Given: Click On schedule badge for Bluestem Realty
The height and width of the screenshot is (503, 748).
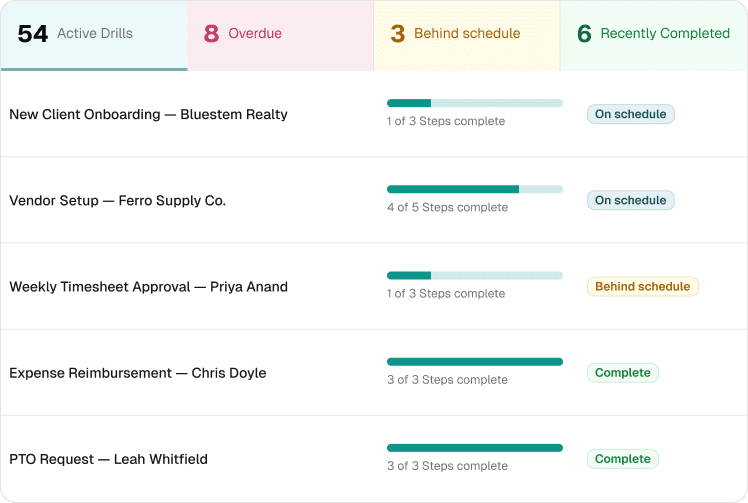Looking at the screenshot, I should 631,114.
